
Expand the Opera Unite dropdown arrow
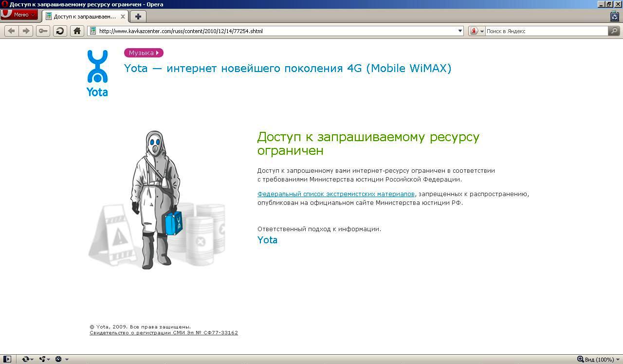[49, 360]
